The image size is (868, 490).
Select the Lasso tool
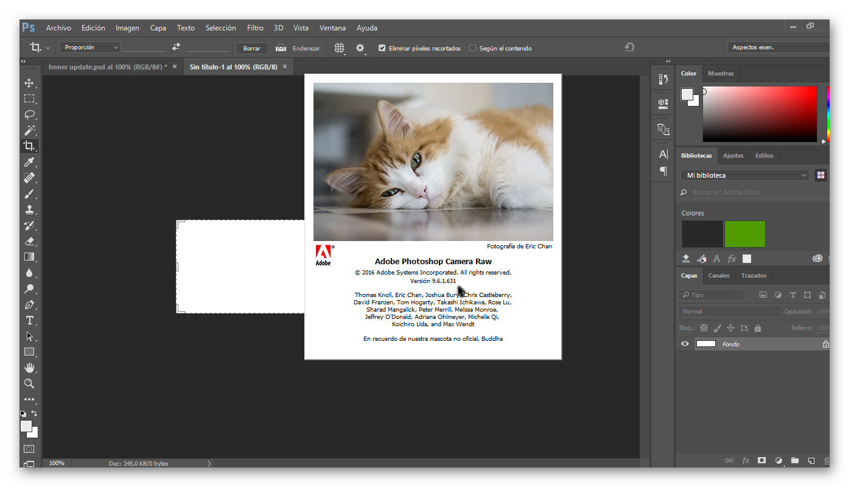pos(29,114)
